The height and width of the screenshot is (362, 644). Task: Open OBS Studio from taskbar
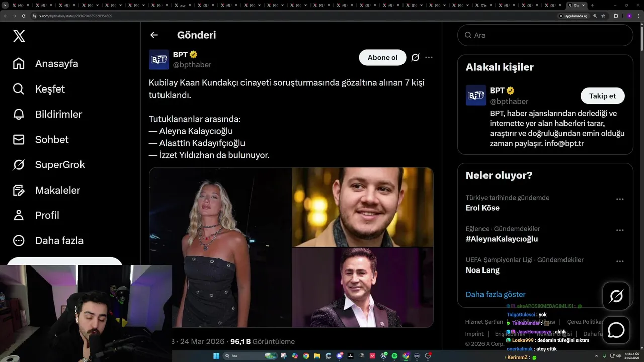(428, 356)
